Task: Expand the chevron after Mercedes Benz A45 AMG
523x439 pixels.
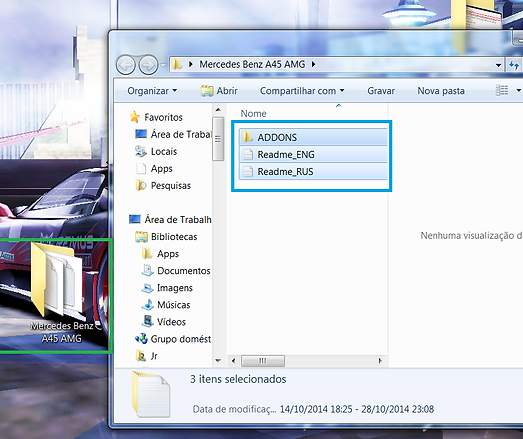Action: [x=313, y=64]
